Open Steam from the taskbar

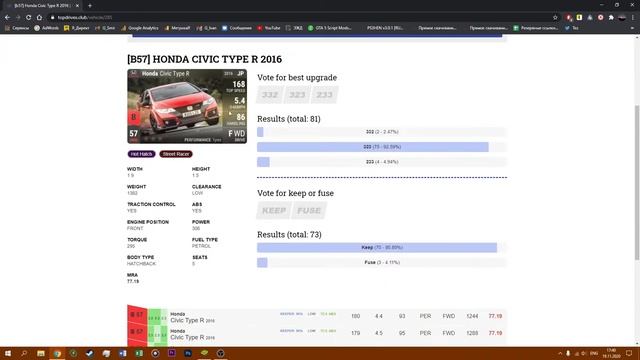tap(90, 353)
